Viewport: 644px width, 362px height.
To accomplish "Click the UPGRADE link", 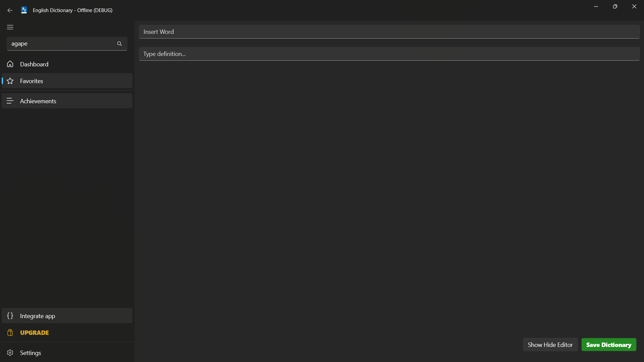I will click(x=35, y=333).
